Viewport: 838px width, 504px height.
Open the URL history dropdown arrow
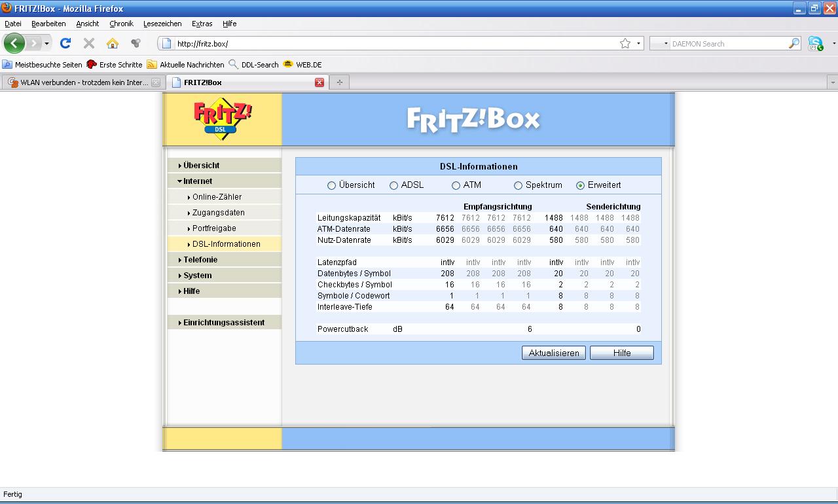pyautogui.click(x=638, y=43)
